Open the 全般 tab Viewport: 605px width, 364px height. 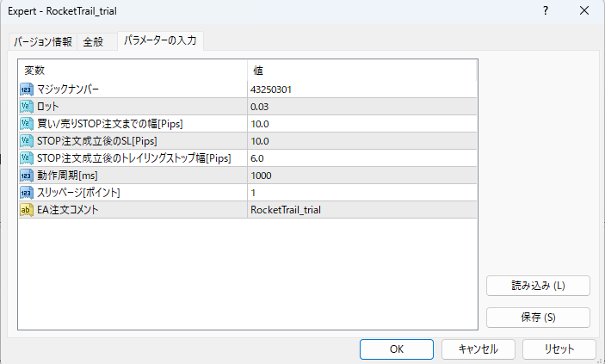(93, 42)
